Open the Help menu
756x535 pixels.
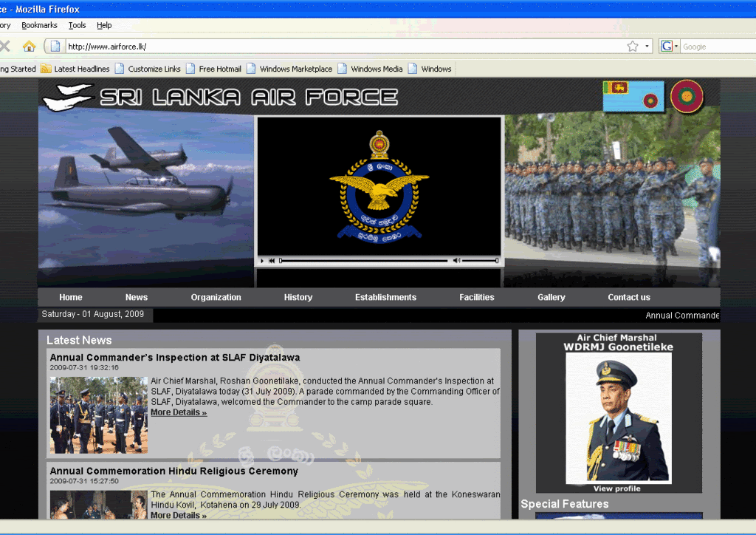(104, 25)
